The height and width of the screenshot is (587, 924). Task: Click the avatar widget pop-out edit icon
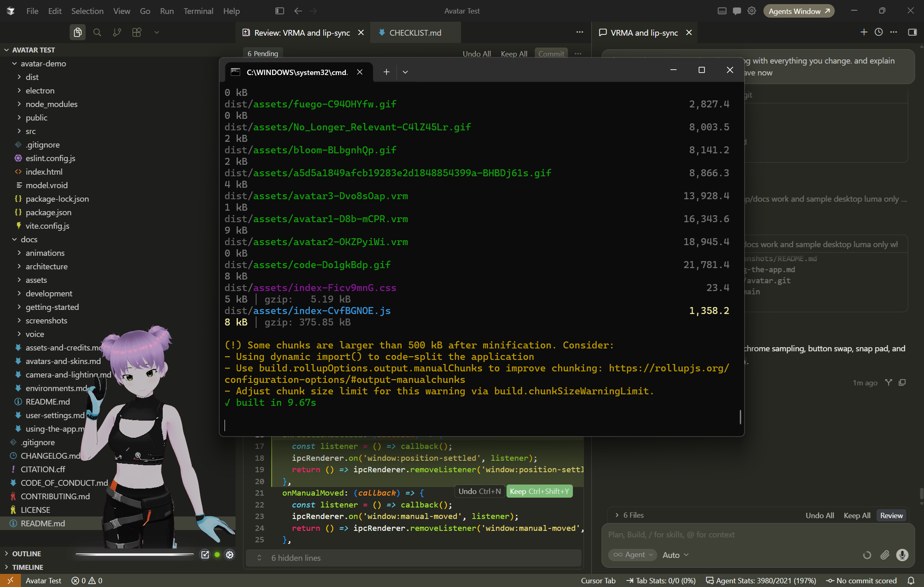(205, 555)
